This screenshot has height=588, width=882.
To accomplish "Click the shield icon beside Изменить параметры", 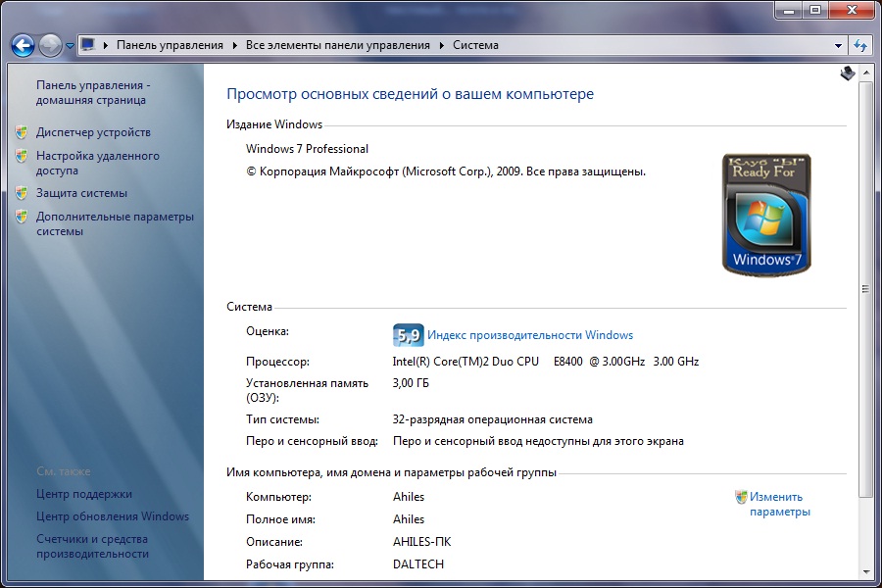I will click(x=741, y=497).
